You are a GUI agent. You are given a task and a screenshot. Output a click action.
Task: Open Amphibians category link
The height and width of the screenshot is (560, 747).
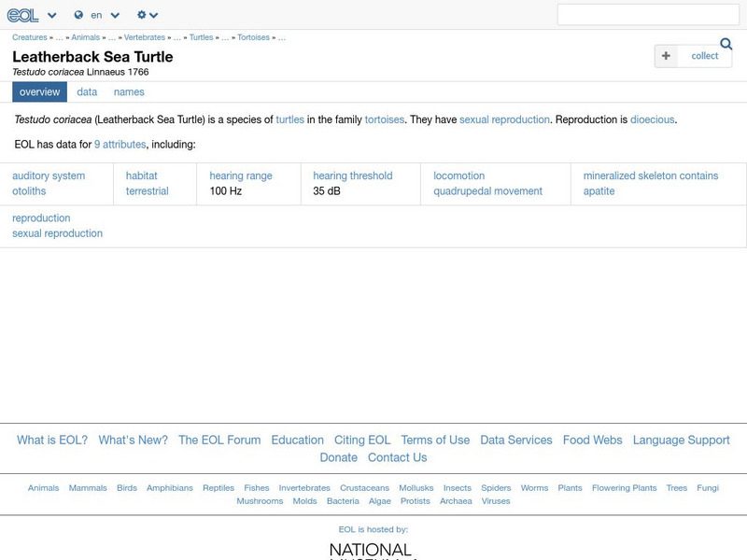point(170,488)
